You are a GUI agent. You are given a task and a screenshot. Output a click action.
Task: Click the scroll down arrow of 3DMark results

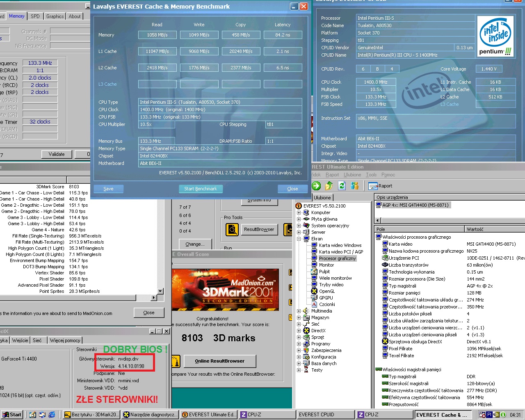click(161, 291)
